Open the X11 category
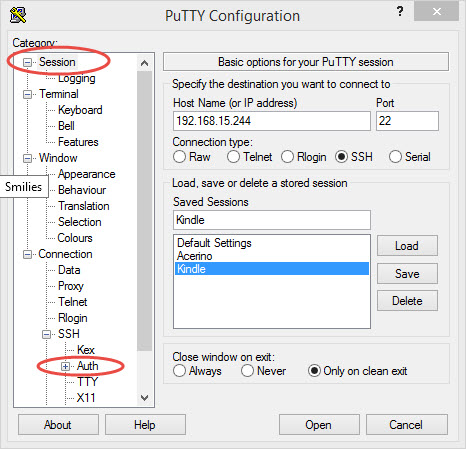This screenshot has height=449, width=466. [x=86, y=398]
